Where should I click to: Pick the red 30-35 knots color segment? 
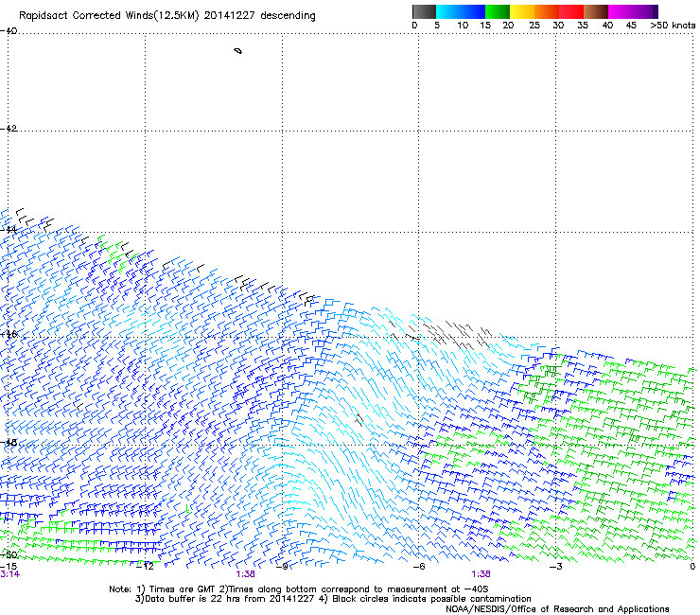(x=571, y=11)
